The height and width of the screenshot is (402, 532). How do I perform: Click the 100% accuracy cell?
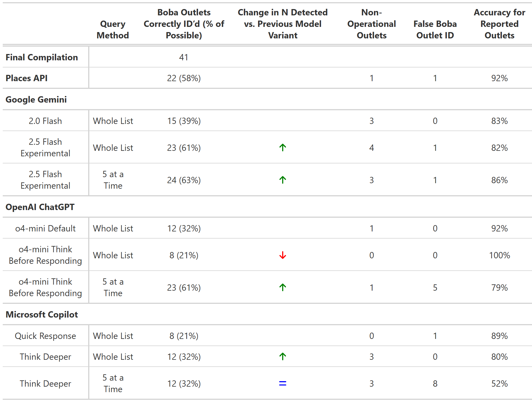coord(499,255)
